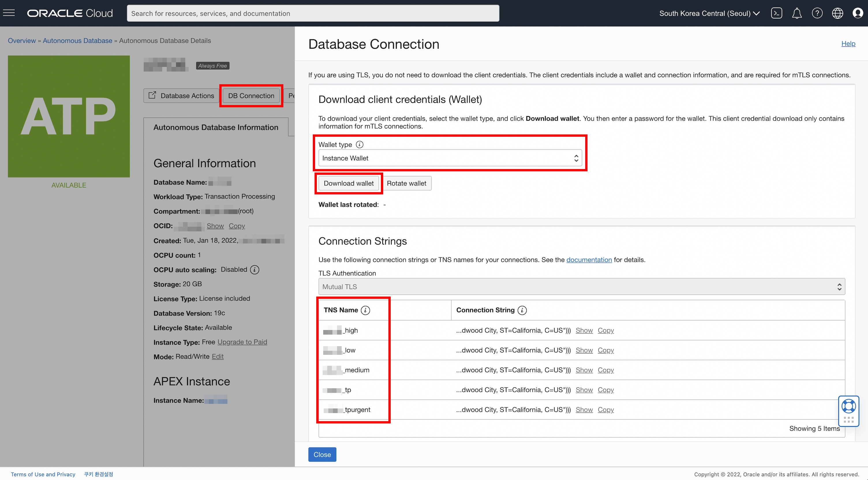This screenshot has width=868, height=480.
Task: Open the TLS Authentication dropdown
Action: pyautogui.click(x=581, y=287)
